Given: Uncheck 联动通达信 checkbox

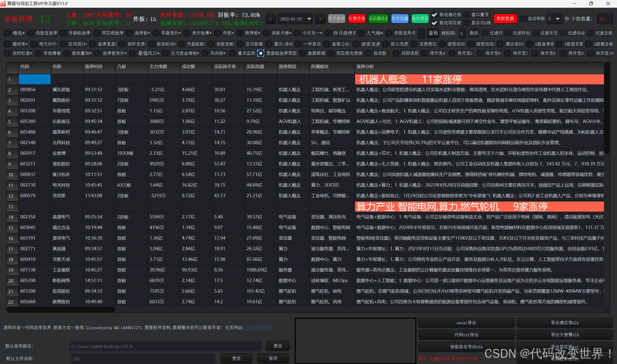Looking at the screenshot, I should tap(434, 15).
